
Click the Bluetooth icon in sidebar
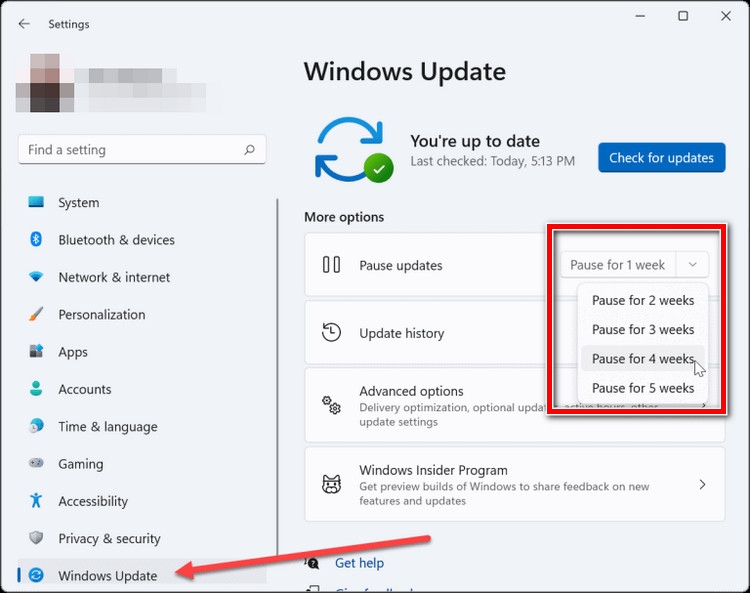(36, 239)
